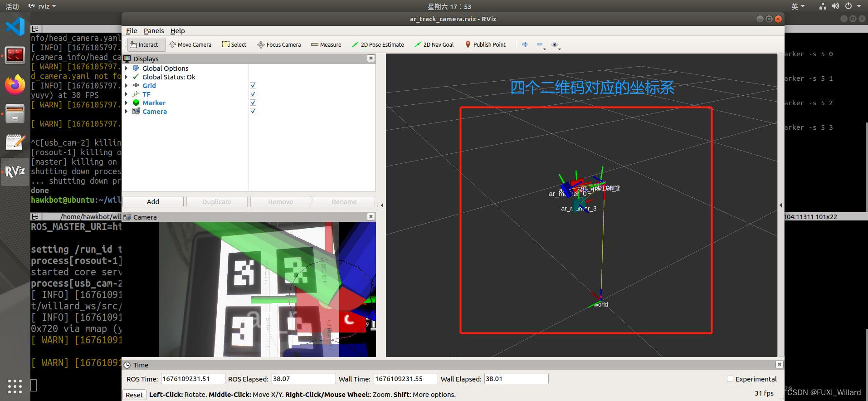Open the File menu

tap(132, 31)
